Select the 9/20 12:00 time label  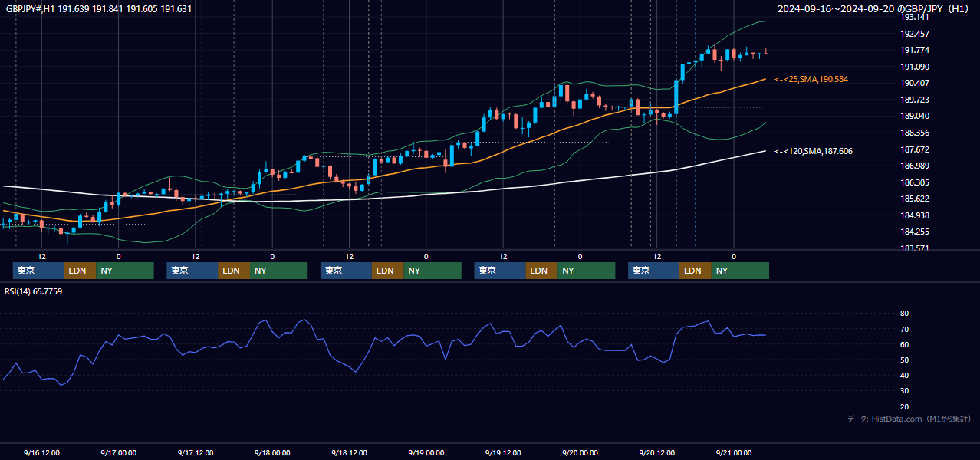pyautogui.click(x=657, y=452)
